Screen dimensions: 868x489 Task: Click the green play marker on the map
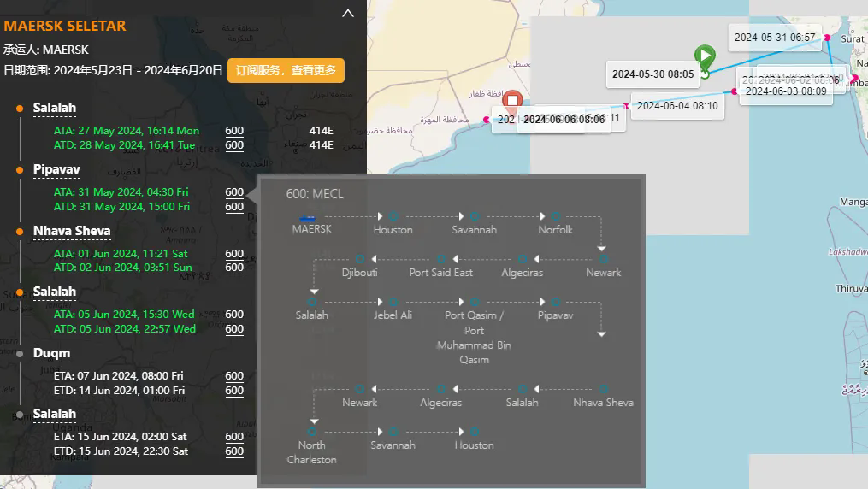(705, 57)
